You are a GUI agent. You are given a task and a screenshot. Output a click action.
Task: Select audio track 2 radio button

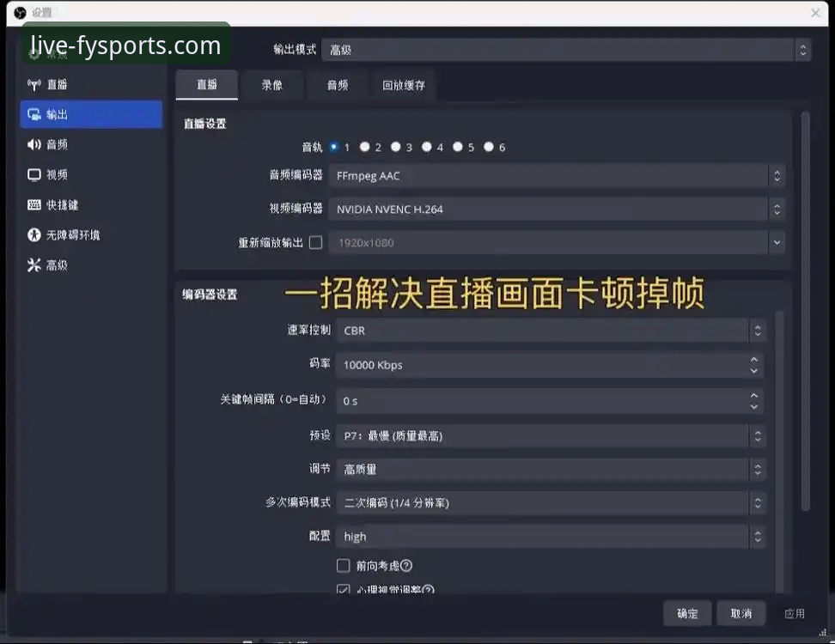pyautogui.click(x=365, y=147)
